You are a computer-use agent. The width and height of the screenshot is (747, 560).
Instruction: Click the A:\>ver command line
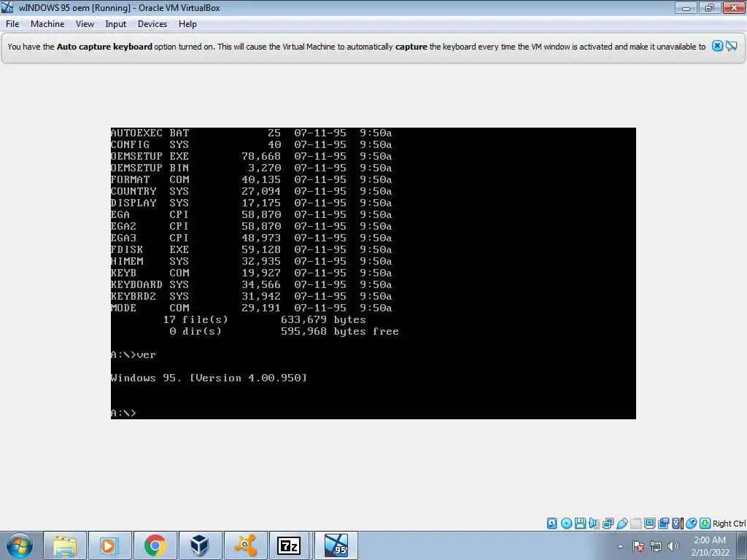[133, 355]
